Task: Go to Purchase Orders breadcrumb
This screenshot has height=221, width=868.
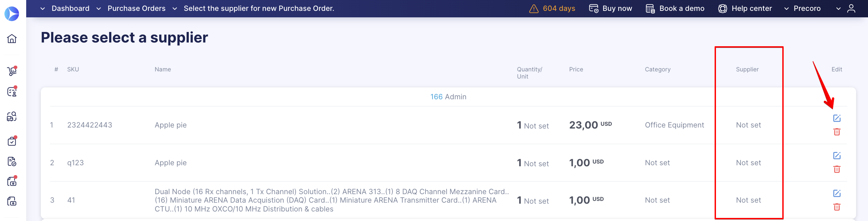Action: [x=136, y=8]
